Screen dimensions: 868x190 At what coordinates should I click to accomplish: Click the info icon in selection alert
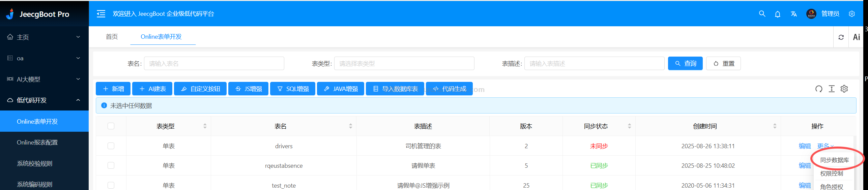[x=104, y=105]
